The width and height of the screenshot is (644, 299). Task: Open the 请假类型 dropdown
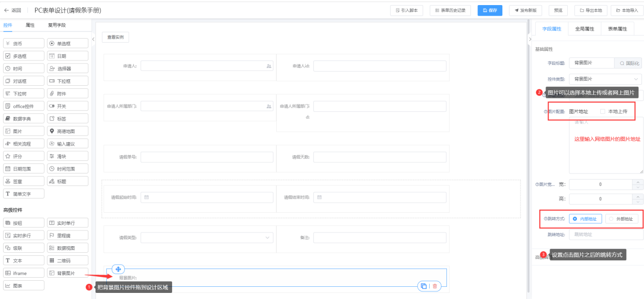(x=207, y=238)
